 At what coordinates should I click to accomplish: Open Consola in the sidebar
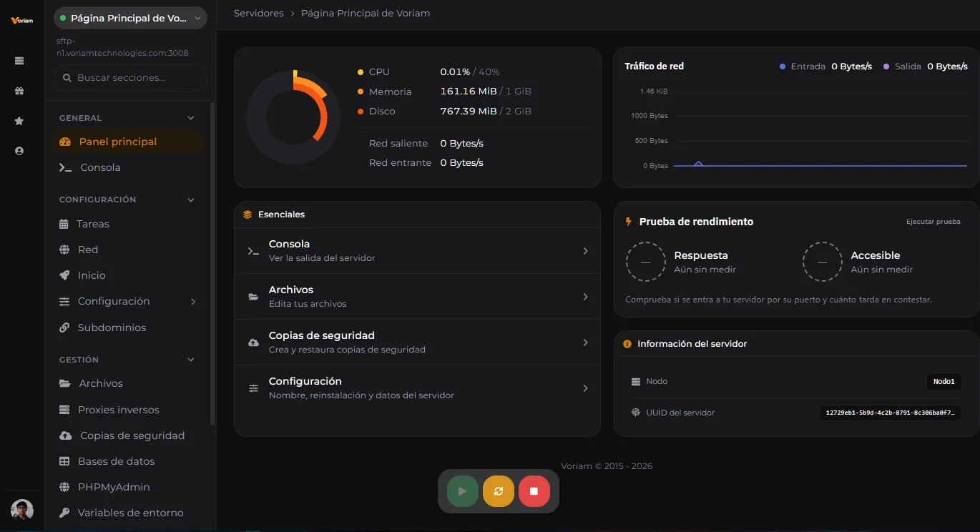129,167
